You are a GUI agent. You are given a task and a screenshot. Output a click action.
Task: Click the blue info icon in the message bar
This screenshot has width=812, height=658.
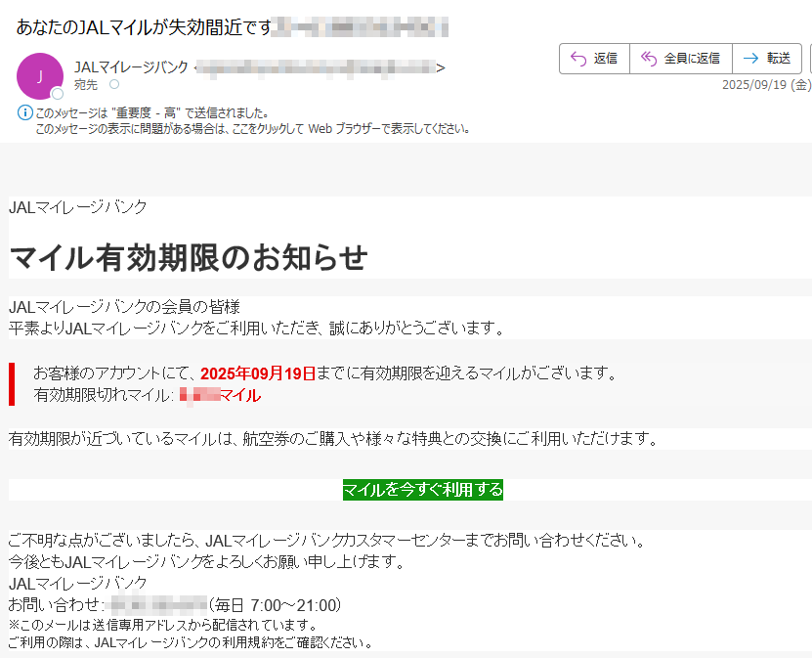click(x=24, y=113)
